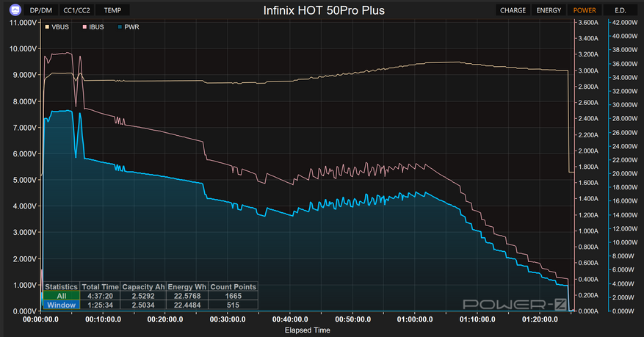Click the 0.000W power axis label

tap(623, 311)
